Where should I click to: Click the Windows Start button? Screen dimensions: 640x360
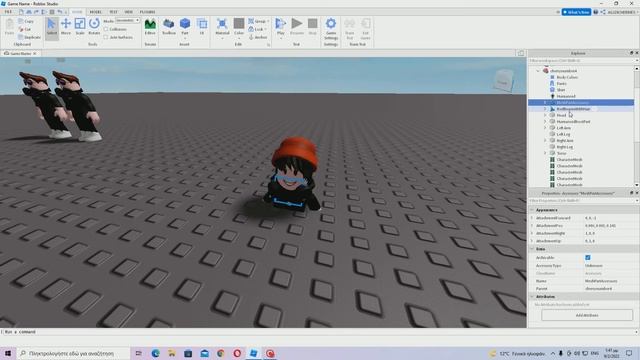click(x=8, y=353)
